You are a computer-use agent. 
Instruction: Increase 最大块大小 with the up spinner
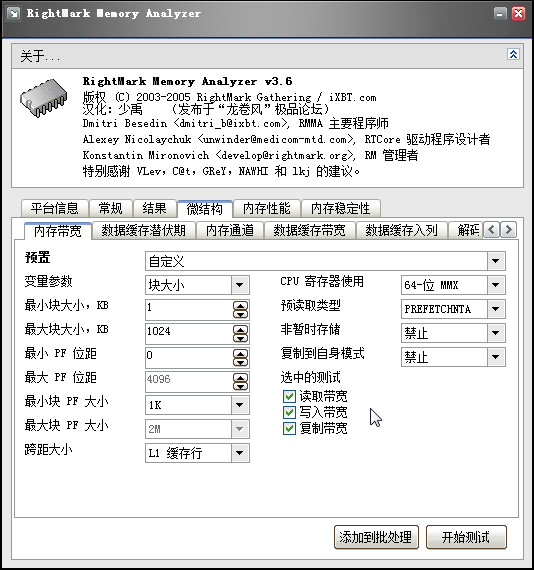pos(241,329)
